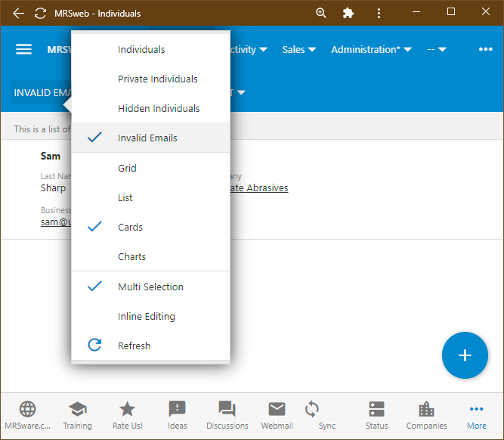Screen dimensions: 504x440
Task: Go back with the arrow icon
Action: (18, 13)
